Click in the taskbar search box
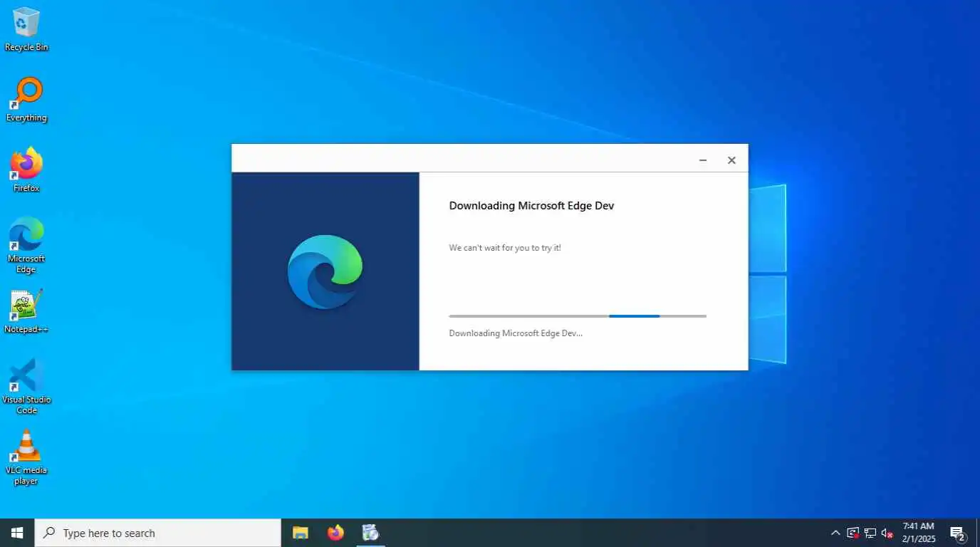The width and height of the screenshot is (980, 547). pos(158,533)
